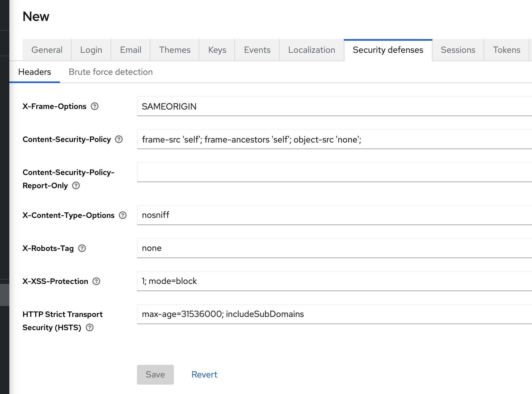The image size is (532, 394).
Task: Show help for HTTP Strict Transport Security
Action: (90, 327)
